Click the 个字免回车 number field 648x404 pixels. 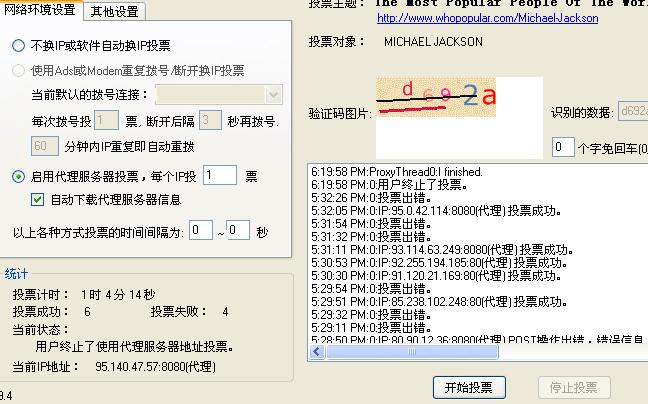563,147
